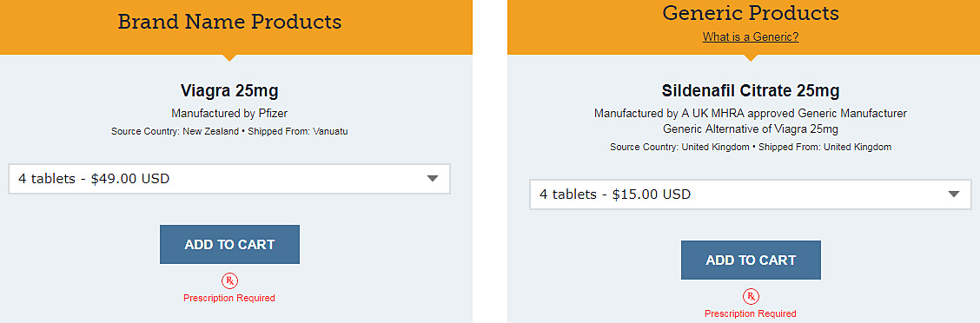Click the dropdown arrow on Viagra quantity selector
Image resolution: width=980 pixels, height=323 pixels.
(433, 179)
